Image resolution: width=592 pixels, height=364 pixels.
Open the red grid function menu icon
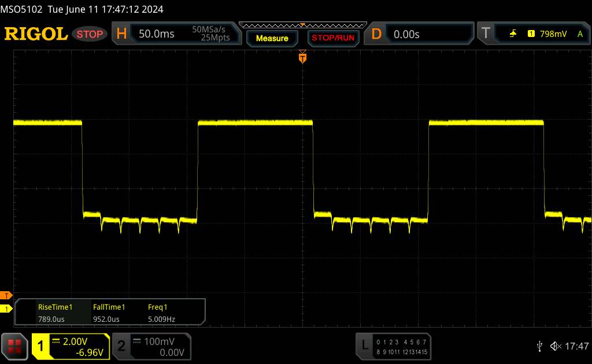pyautogui.click(x=15, y=346)
